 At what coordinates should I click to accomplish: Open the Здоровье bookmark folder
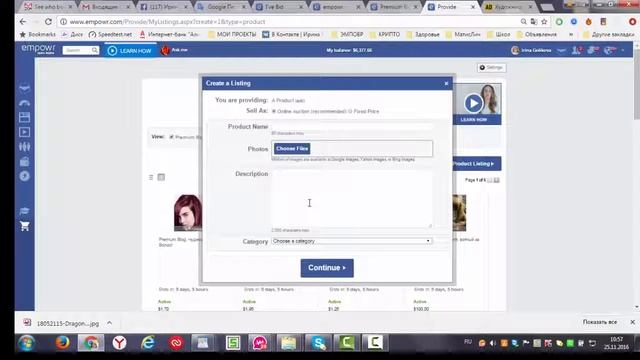(x=423, y=35)
